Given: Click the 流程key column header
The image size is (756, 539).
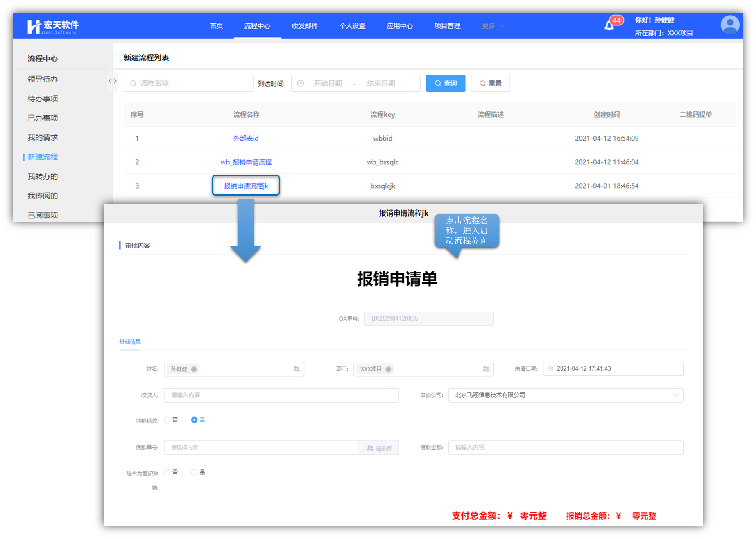Looking at the screenshot, I should click(383, 115).
